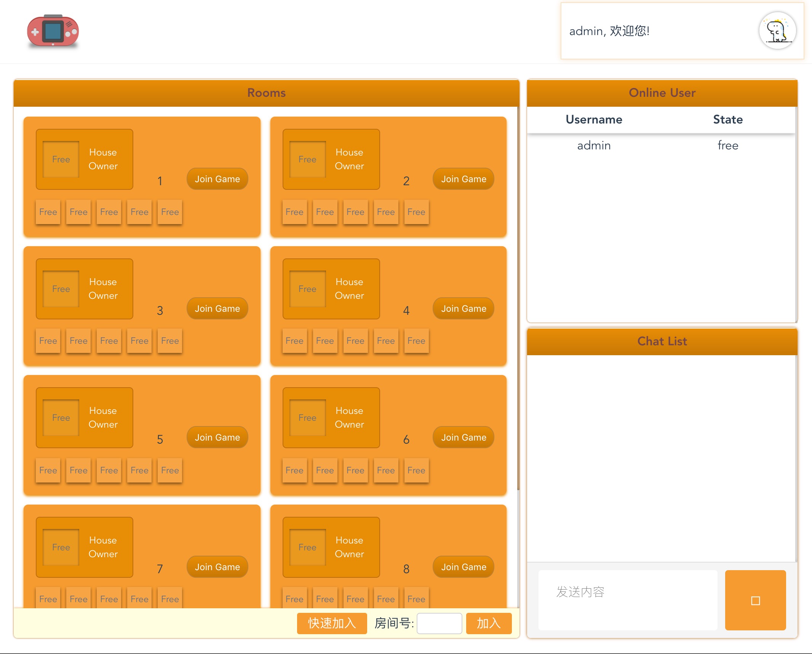Click the 发送内容 chat message field

coord(628,599)
